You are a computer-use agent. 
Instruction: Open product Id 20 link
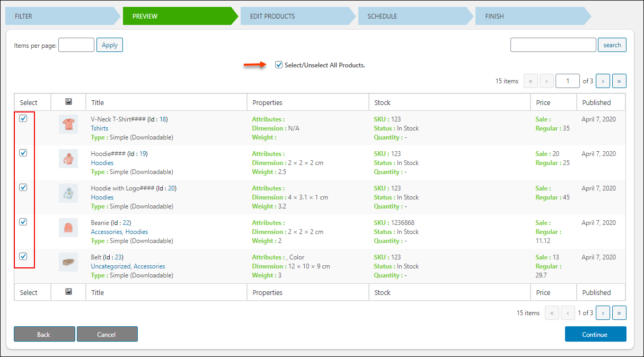click(172, 188)
